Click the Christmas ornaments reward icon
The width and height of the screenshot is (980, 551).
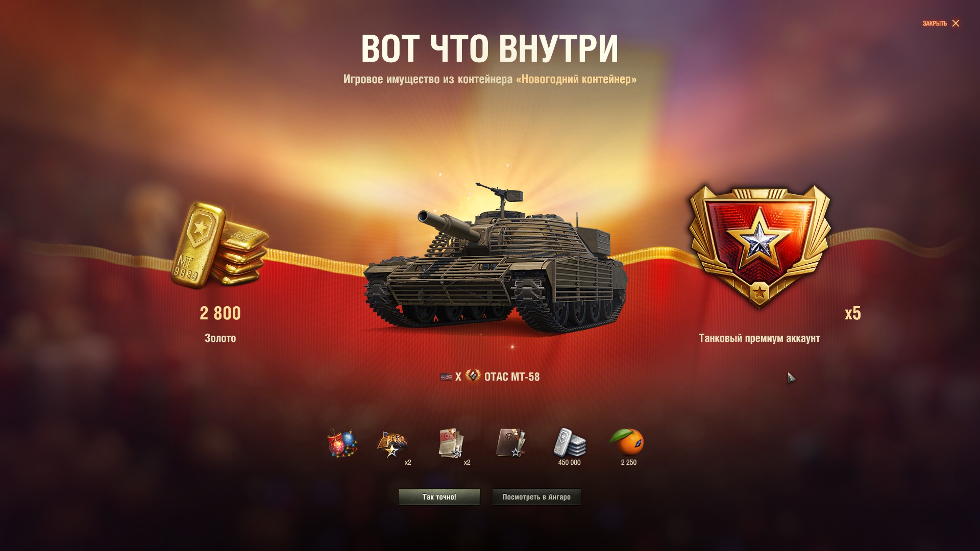(x=342, y=442)
